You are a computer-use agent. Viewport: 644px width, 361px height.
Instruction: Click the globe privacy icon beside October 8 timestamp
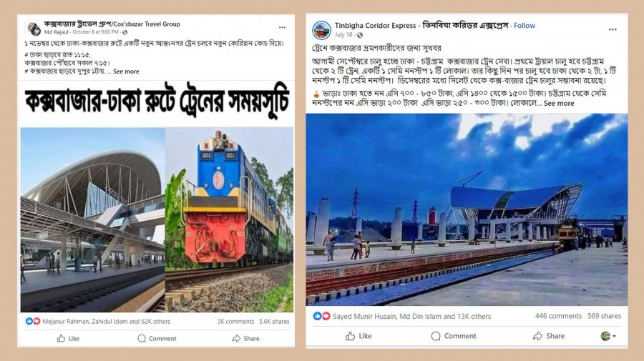[x=125, y=32]
